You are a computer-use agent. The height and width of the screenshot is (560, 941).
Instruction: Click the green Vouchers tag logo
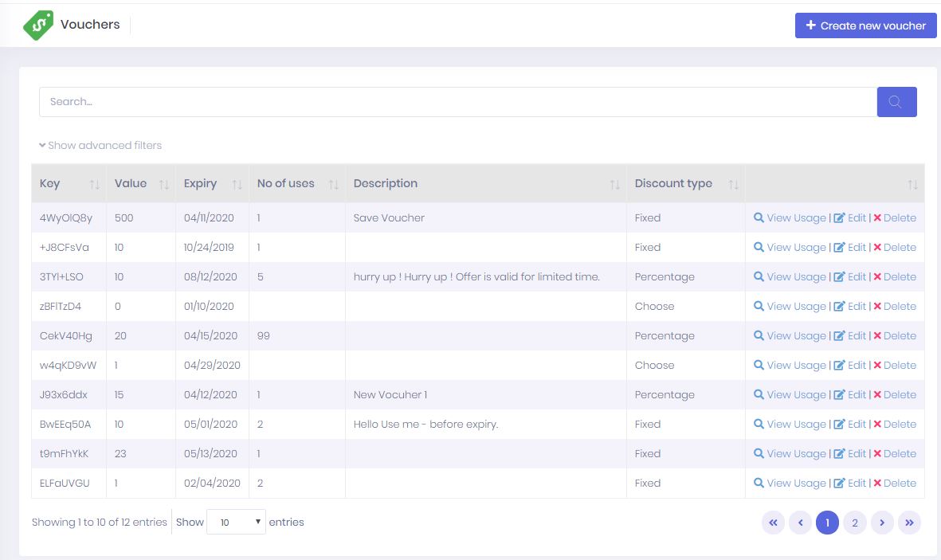click(x=38, y=25)
